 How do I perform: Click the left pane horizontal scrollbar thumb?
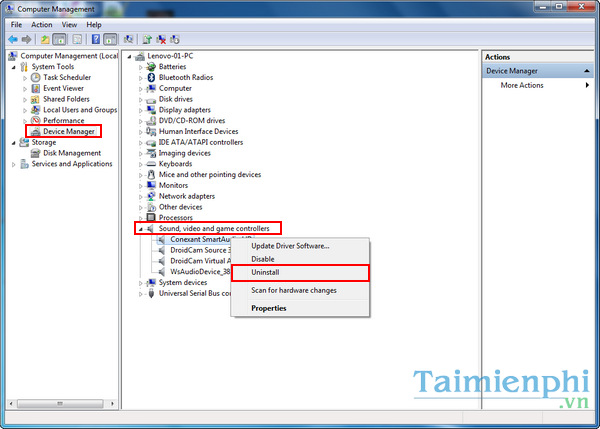pyautogui.click(x=60, y=404)
